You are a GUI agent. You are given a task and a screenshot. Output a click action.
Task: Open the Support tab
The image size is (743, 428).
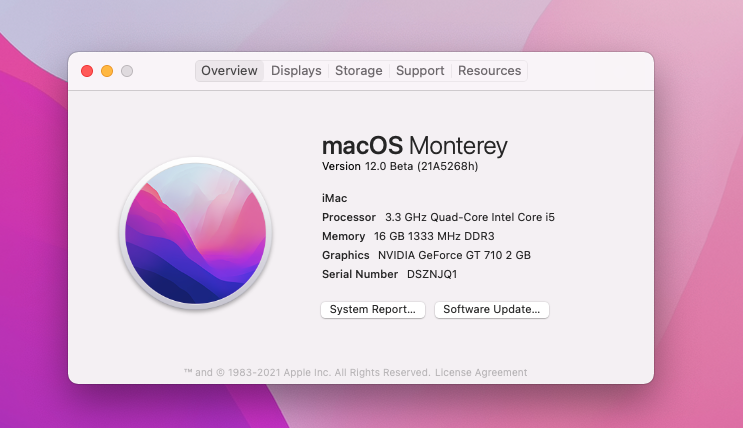point(420,71)
